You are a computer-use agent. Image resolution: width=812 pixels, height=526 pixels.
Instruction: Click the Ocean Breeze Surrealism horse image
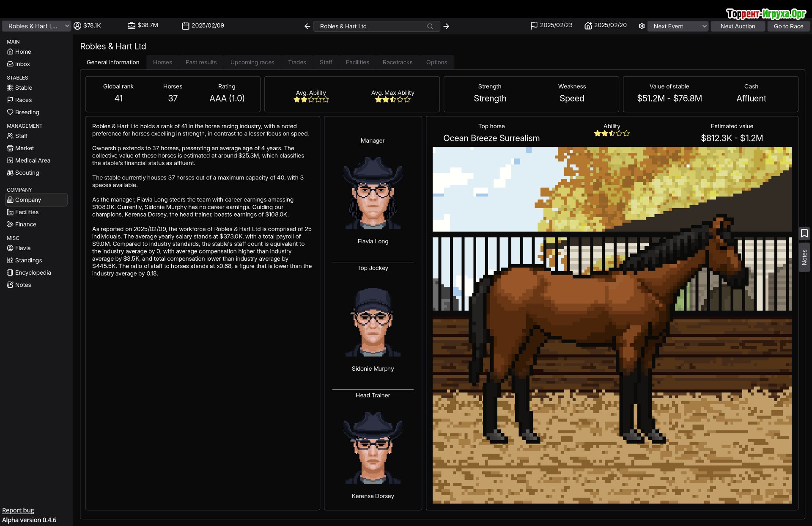pyautogui.click(x=612, y=325)
